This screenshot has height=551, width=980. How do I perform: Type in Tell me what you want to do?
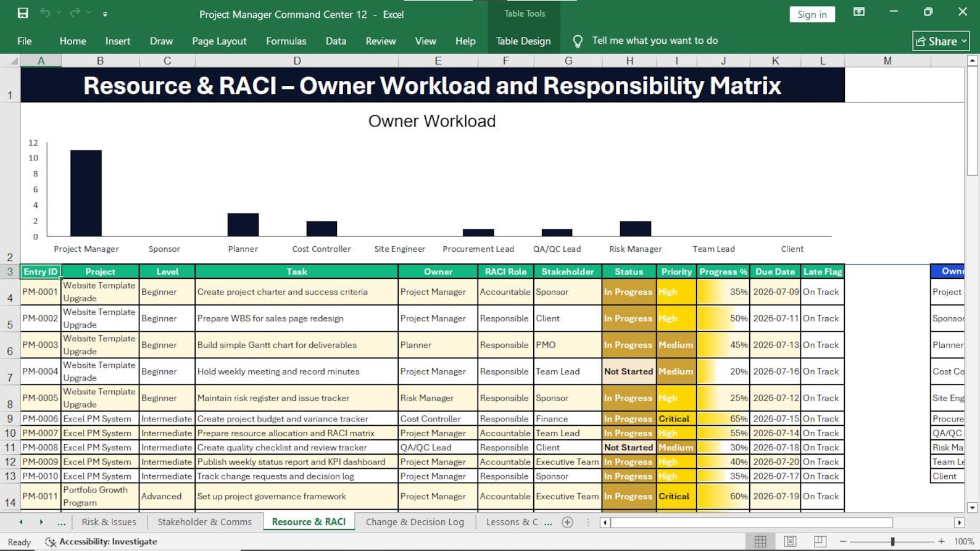tap(655, 41)
